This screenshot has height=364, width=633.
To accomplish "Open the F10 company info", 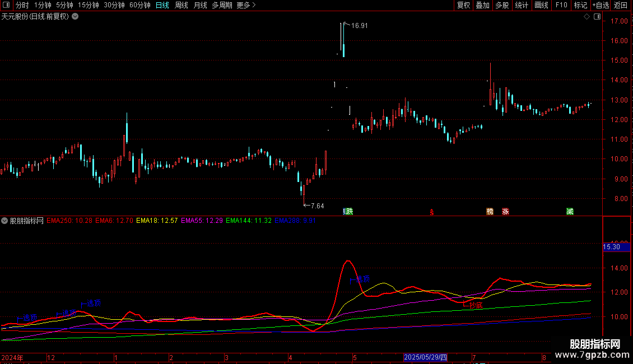I will (x=561, y=5).
